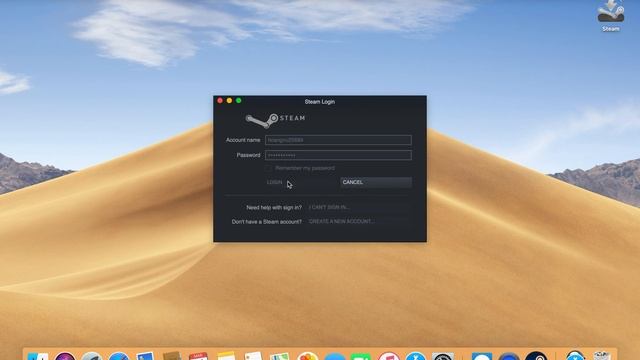
Task: Click the Steam logo in login dialog
Action: tap(275, 120)
